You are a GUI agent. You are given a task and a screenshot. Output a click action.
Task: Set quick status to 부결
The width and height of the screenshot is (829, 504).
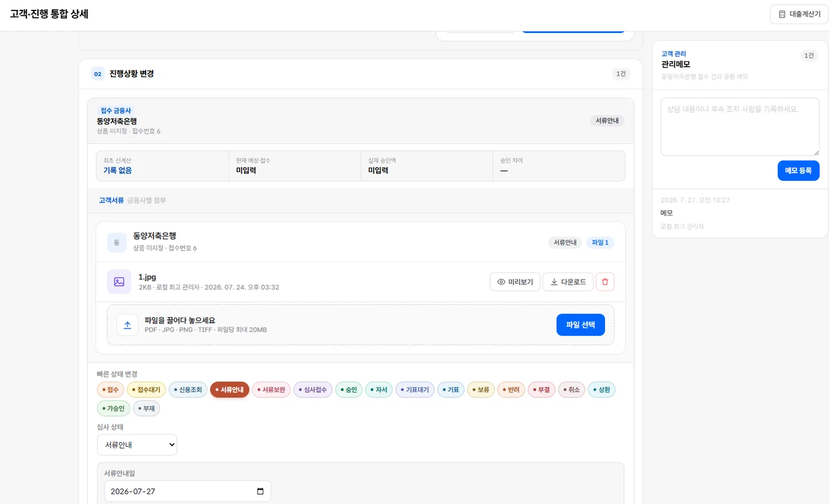click(542, 390)
